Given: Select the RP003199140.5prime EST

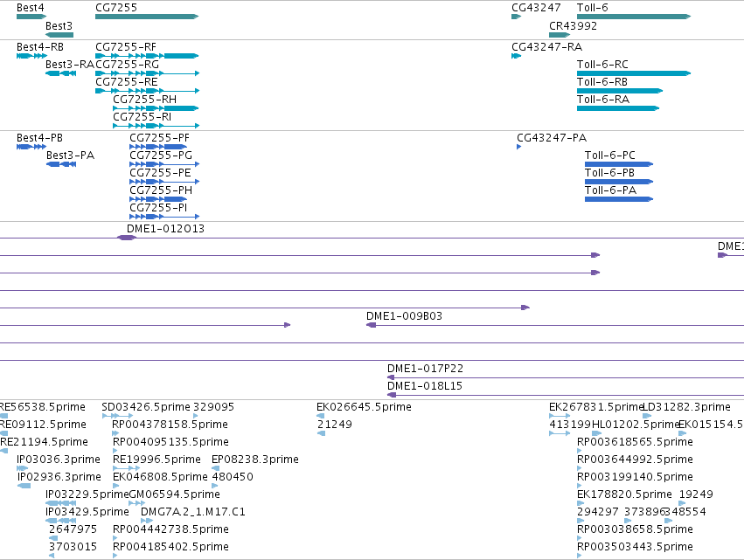Looking at the screenshot, I should 580,487.
